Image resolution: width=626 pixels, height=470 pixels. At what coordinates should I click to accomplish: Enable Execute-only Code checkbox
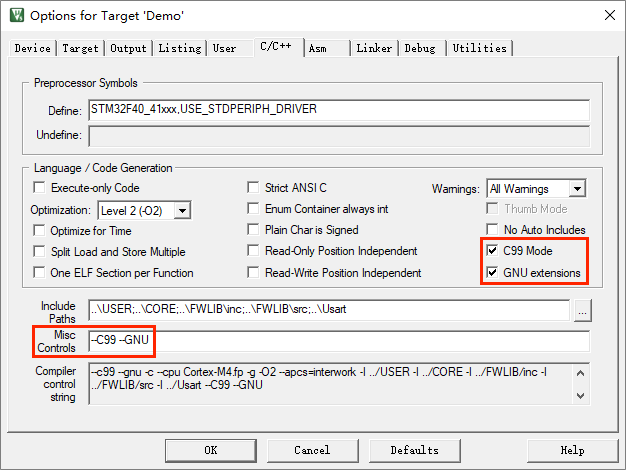pos(40,188)
